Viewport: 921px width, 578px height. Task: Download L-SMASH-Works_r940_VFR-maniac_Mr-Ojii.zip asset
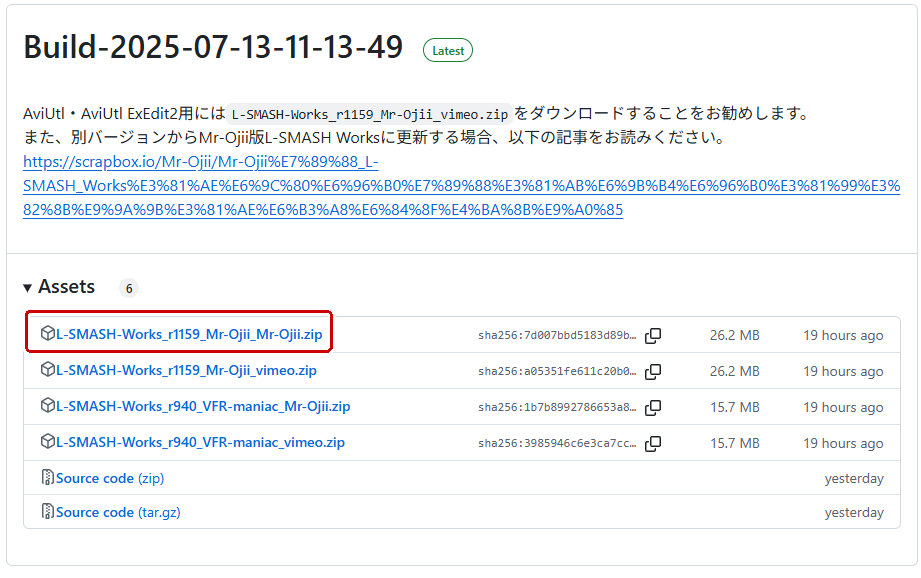point(203,406)
